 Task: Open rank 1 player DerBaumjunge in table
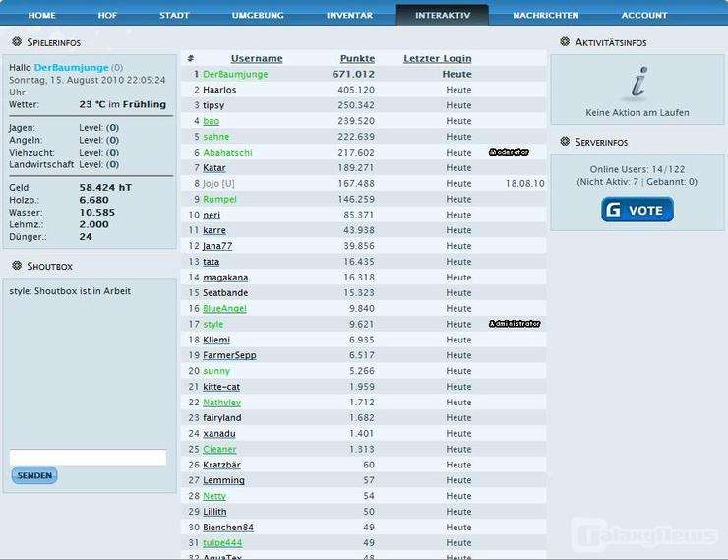[235, 74]
